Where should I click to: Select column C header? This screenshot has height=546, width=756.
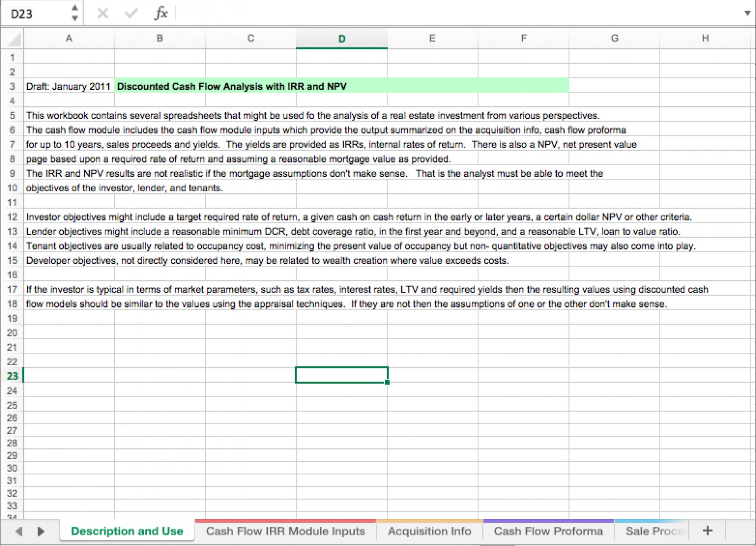251,39
